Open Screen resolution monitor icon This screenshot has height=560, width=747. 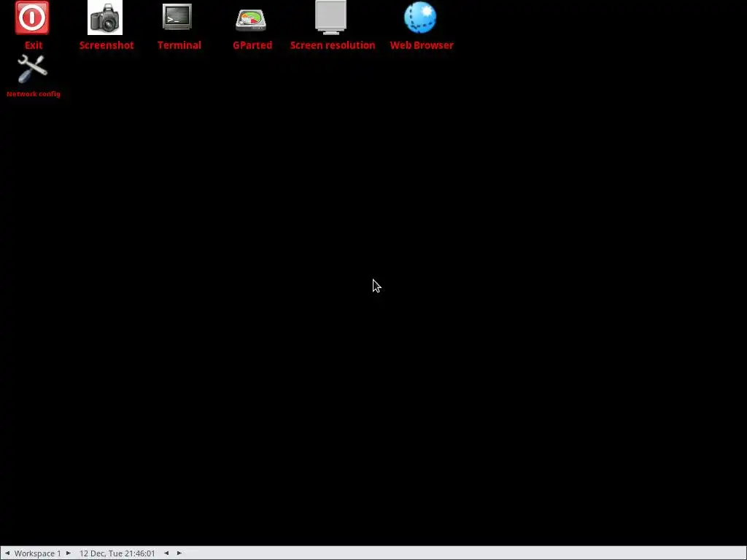(x=330, y=17)
